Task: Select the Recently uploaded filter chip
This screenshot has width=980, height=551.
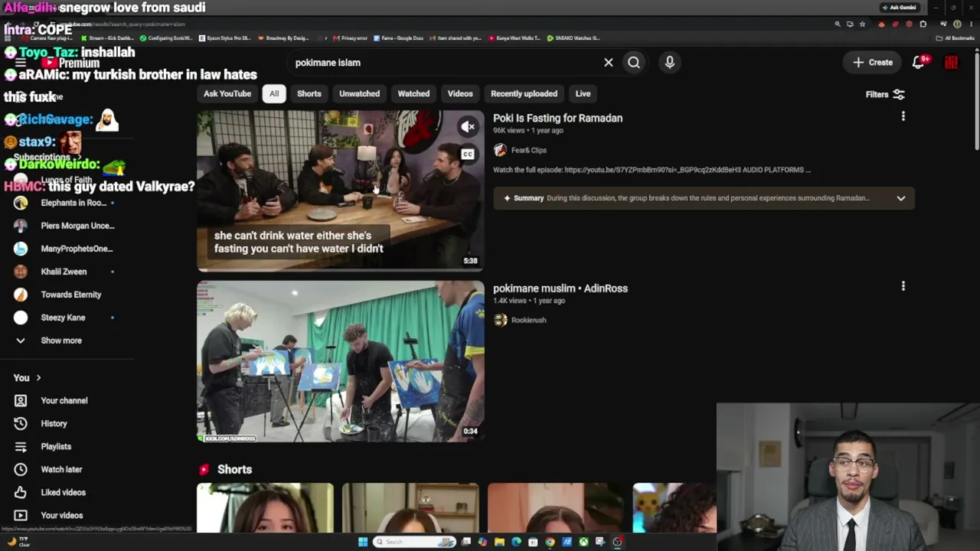Action: [x=524, y=93]
